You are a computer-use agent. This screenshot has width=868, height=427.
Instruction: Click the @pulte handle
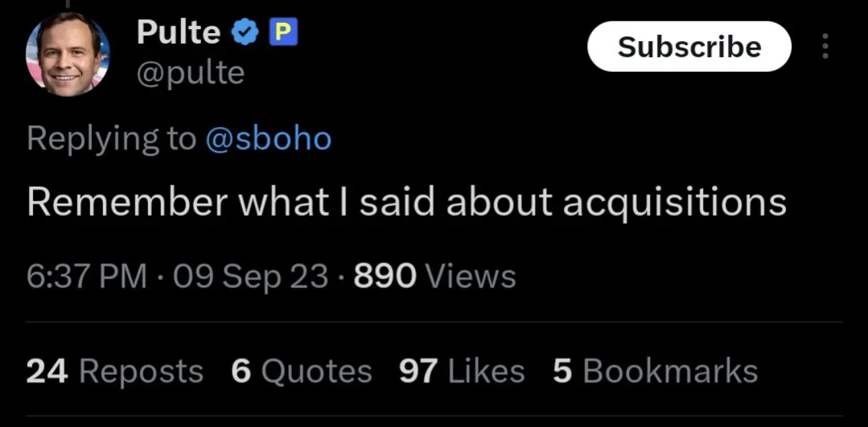point(191,73)
